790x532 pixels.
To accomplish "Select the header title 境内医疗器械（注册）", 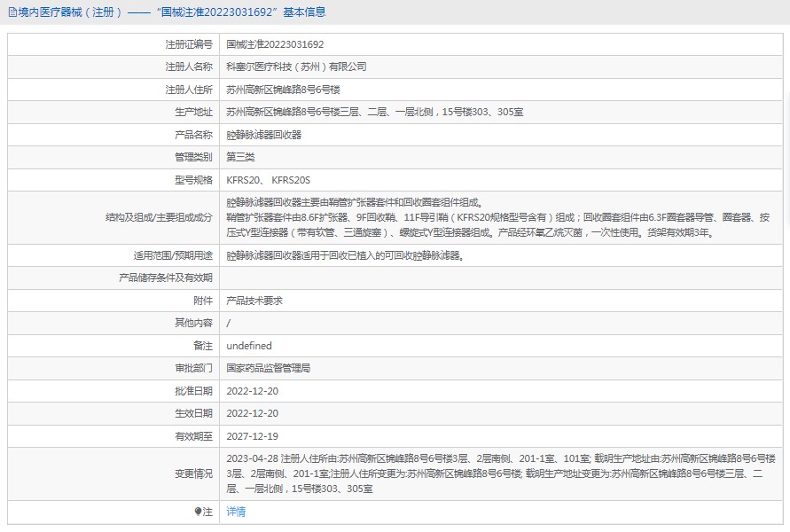I will 69,12.
